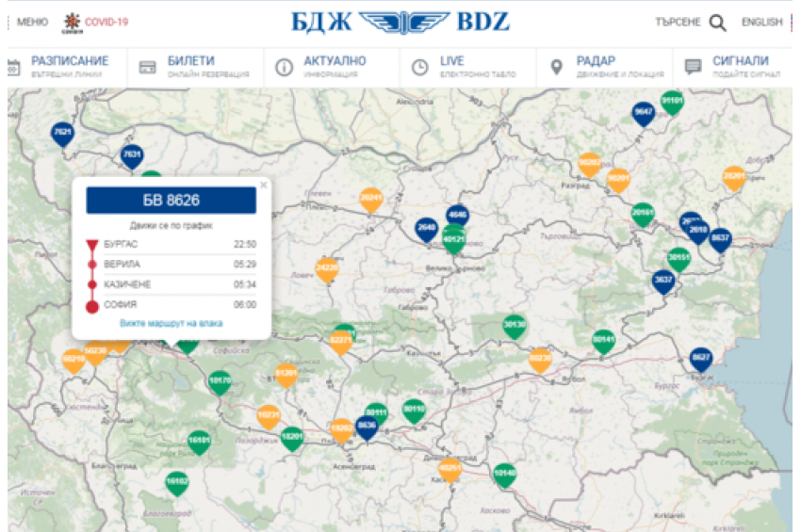Go to БИЛЕТИ online reservation tab
The width and height of the screenshot is (801, 532).
click(x=195, y=67)
